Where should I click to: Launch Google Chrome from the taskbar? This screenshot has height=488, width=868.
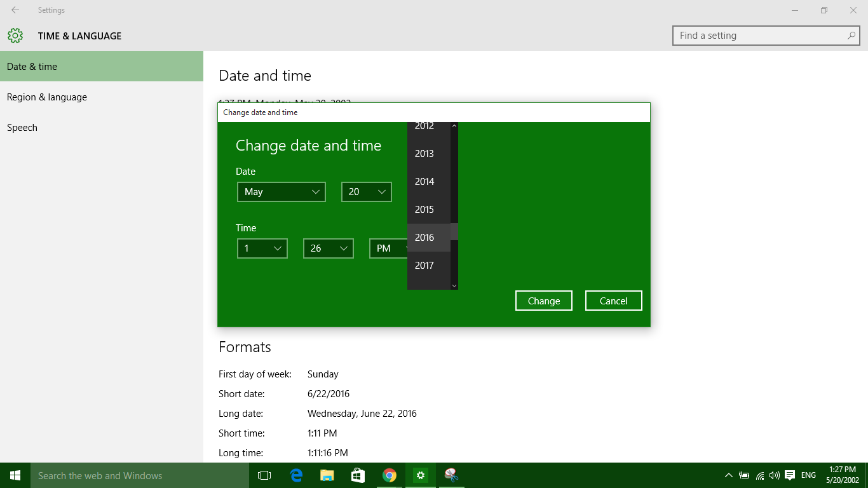(x=390, y=475)
